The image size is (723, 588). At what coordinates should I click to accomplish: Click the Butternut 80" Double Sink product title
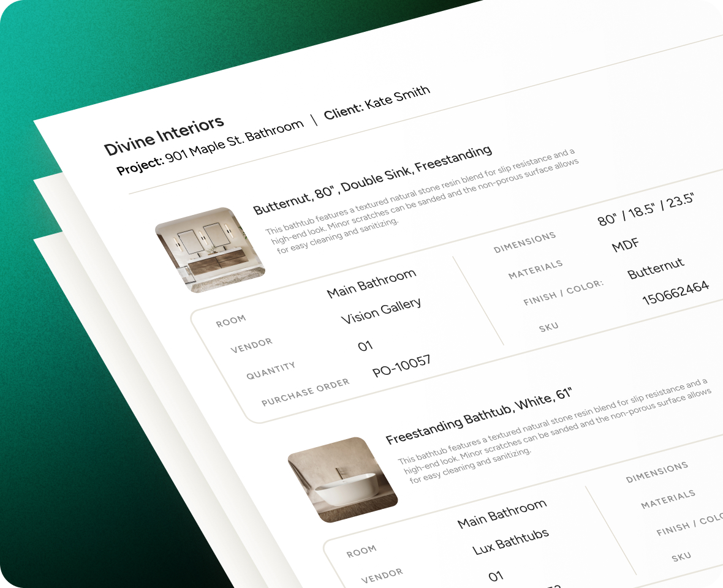[373, 180]
